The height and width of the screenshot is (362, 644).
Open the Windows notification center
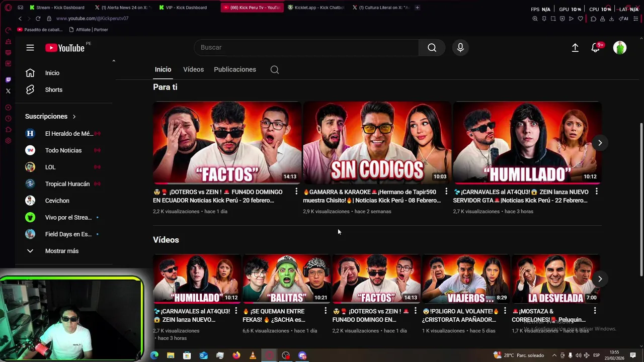[x=633, y=355]
